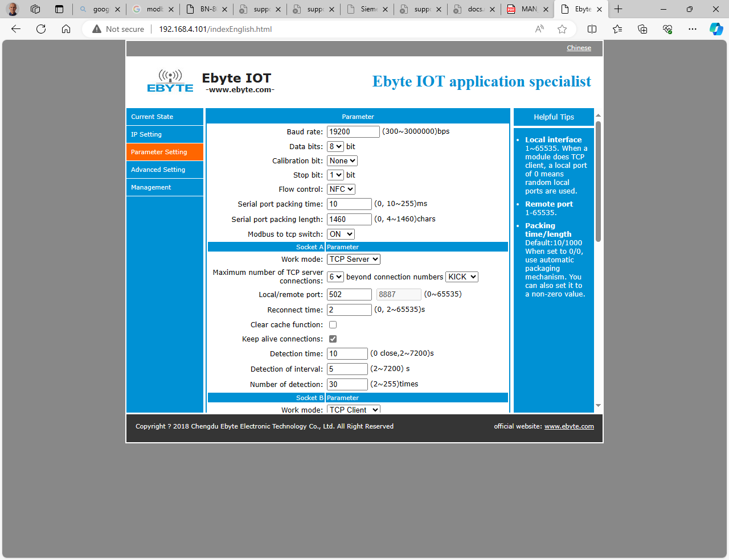Add this page to favorites

tap(562, 29)
